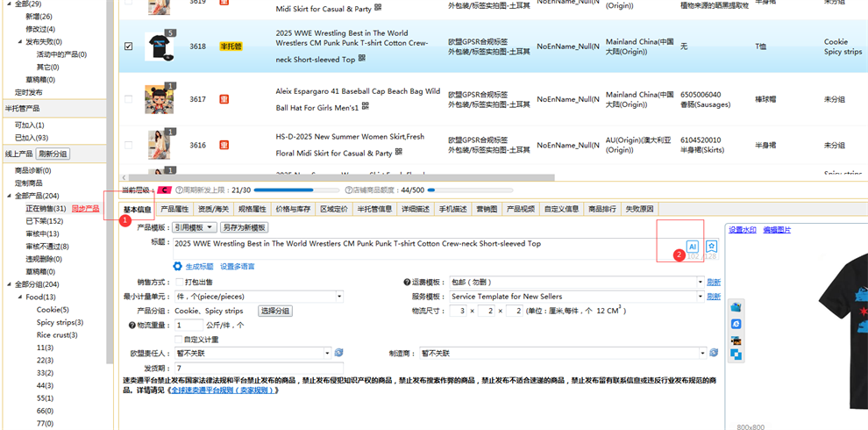Click the QR code icon in row 3616

tap(399, 151)
